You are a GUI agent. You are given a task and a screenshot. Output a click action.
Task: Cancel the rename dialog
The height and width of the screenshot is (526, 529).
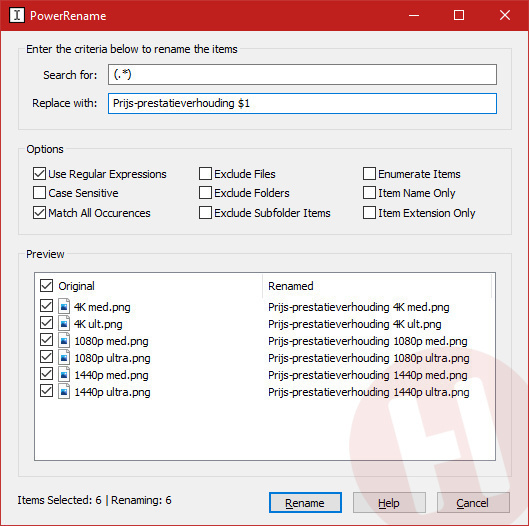tap(473, 503)
